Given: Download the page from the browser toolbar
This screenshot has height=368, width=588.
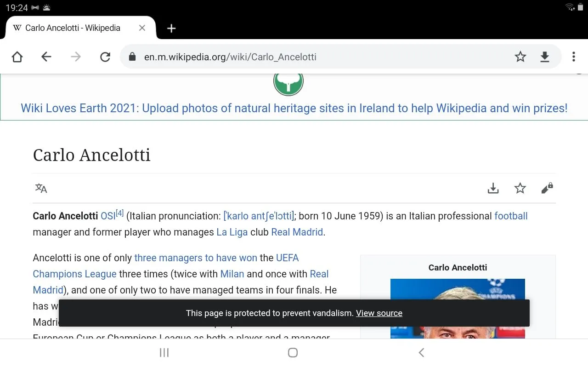Looking at the screenshot, I should click(545, 57).
